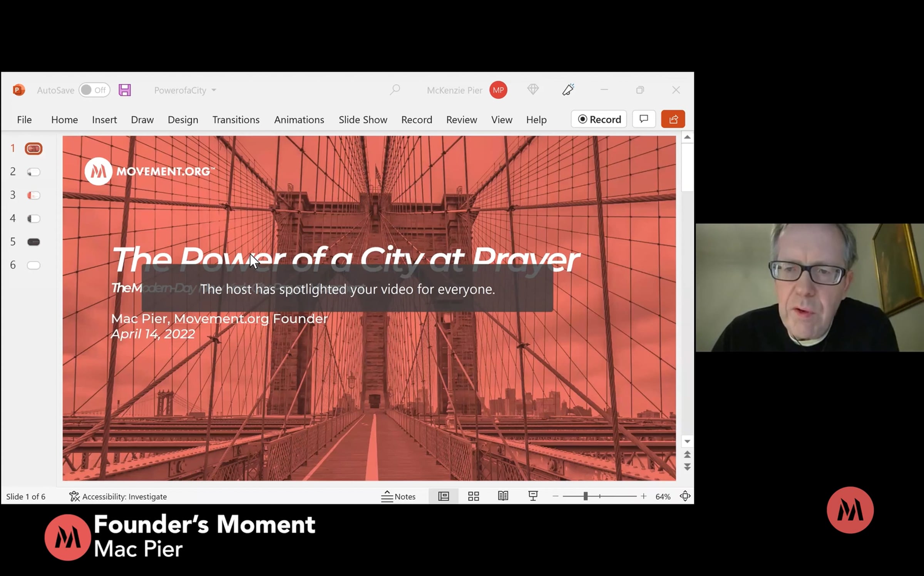Click the 'April 14, 2022' date text
Viewport: 924px width, 576px height.
(x=153, y=334)
